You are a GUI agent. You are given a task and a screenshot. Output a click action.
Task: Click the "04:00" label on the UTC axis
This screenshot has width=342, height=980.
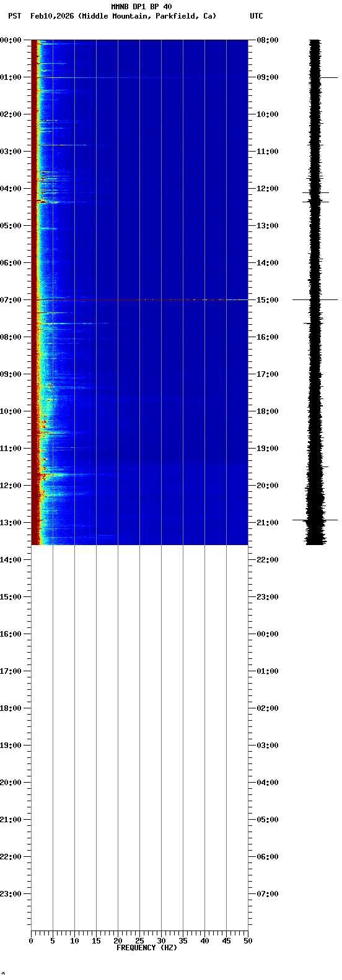tap(268, 783)
